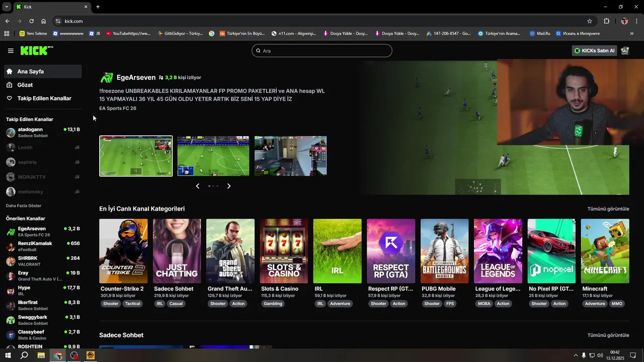This screenshot has width=644, height=362.
Task: Open ilkerfirat channel avatar
Action: coord(11,306)
